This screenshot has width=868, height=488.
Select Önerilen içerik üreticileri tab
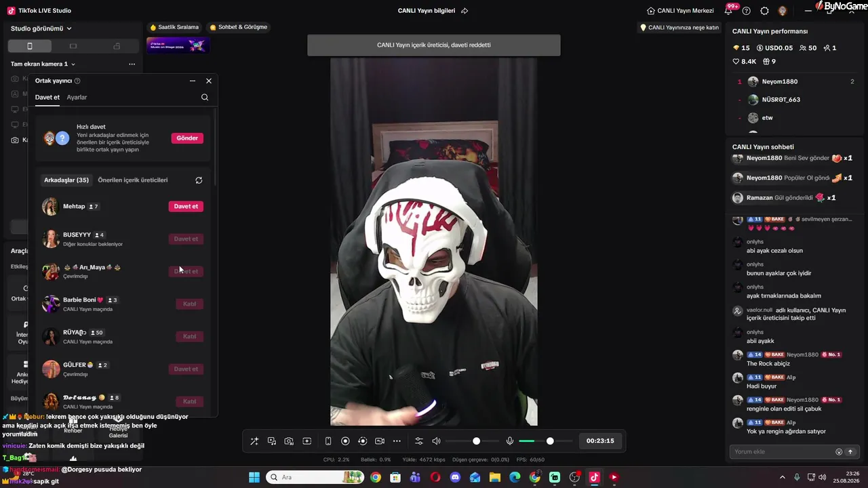pyautogui.click(x=133, y=180)
